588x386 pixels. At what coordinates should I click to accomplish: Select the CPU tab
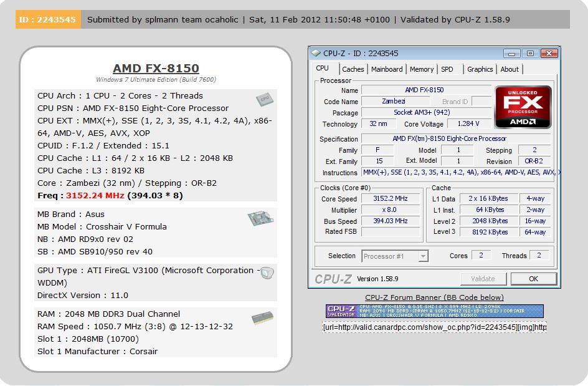323,69
